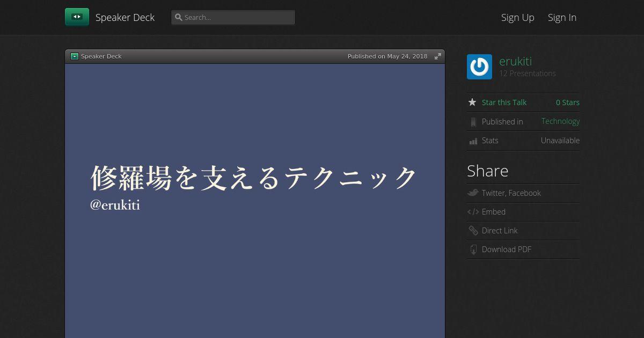Click the Published in label
Image resolution: width=644 pixels, height=338 pixels.
pyautogui.click(x=502, y=122)
